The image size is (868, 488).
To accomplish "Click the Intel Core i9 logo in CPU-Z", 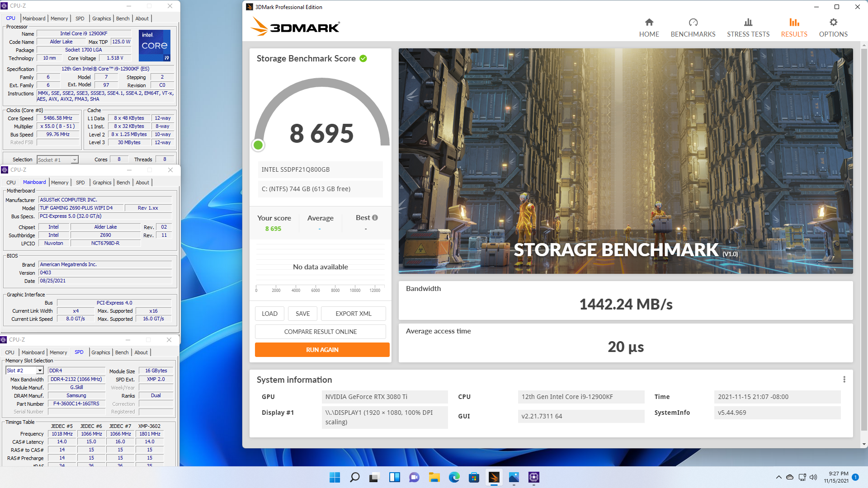I will tap(155, 46).
